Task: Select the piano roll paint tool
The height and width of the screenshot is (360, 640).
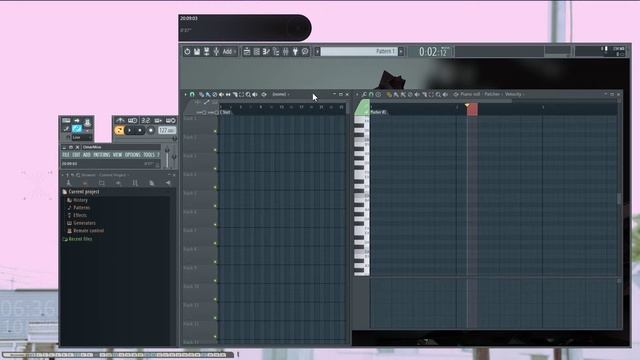Action: coord(396,95)
